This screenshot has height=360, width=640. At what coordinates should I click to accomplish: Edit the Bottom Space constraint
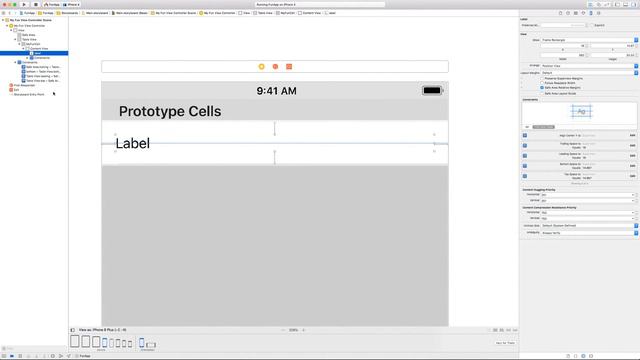[x=632, y=166]
